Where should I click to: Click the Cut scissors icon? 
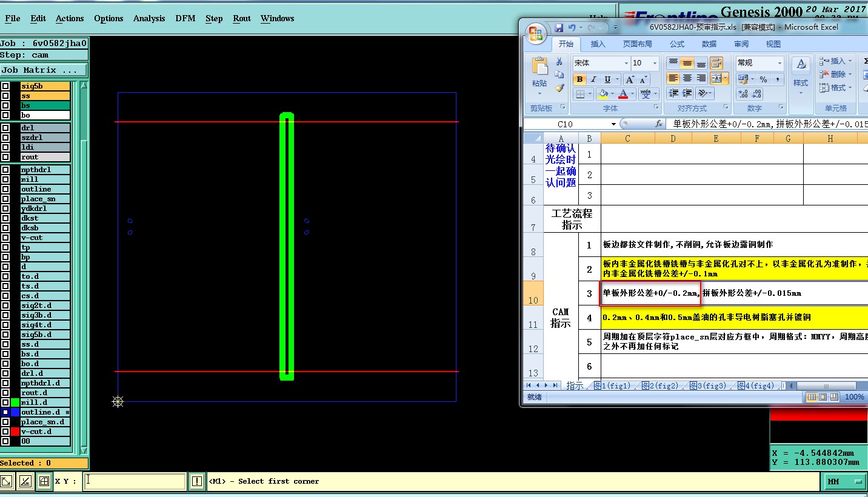(x=559, y=62)
